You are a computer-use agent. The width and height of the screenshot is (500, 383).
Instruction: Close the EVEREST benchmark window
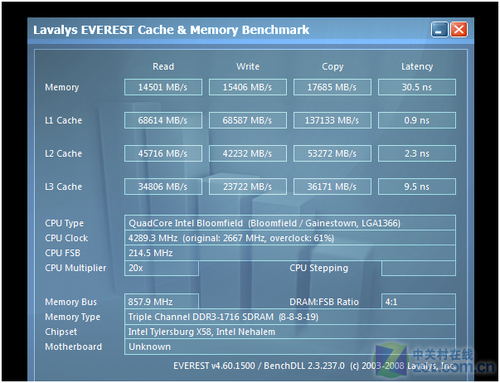(459, 30)
